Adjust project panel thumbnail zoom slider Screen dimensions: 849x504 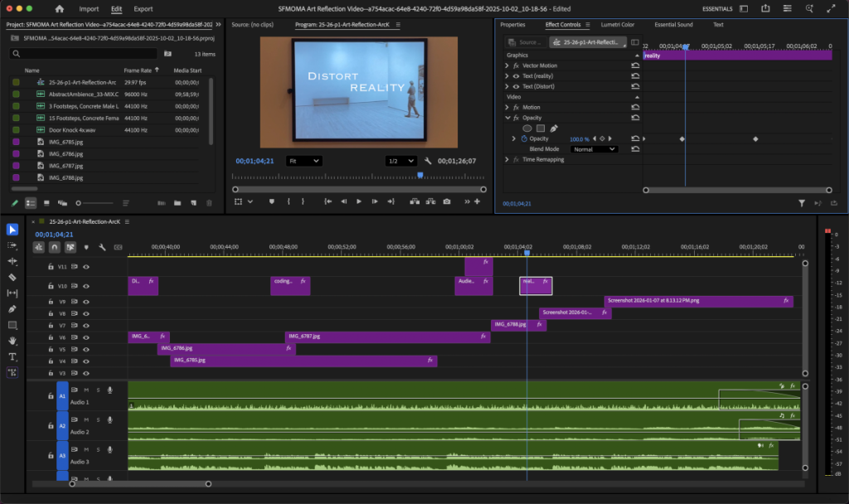pos(95,203)
